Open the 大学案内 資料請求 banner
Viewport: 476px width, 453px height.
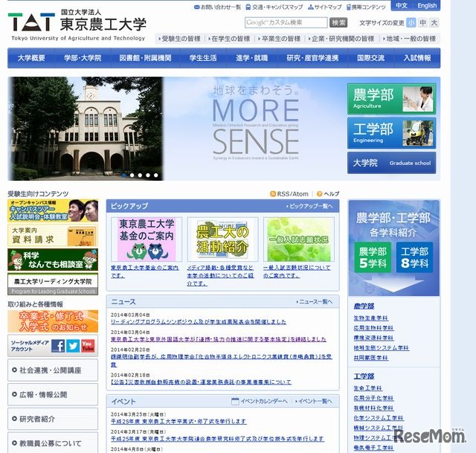click(53, 235)
